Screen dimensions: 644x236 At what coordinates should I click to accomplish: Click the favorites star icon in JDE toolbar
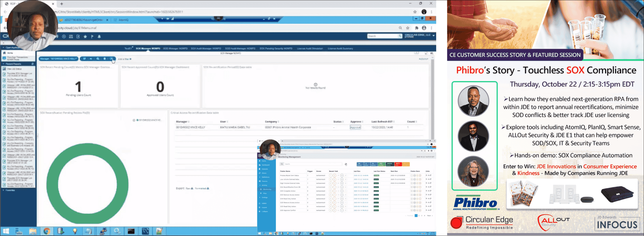[85, 37]
